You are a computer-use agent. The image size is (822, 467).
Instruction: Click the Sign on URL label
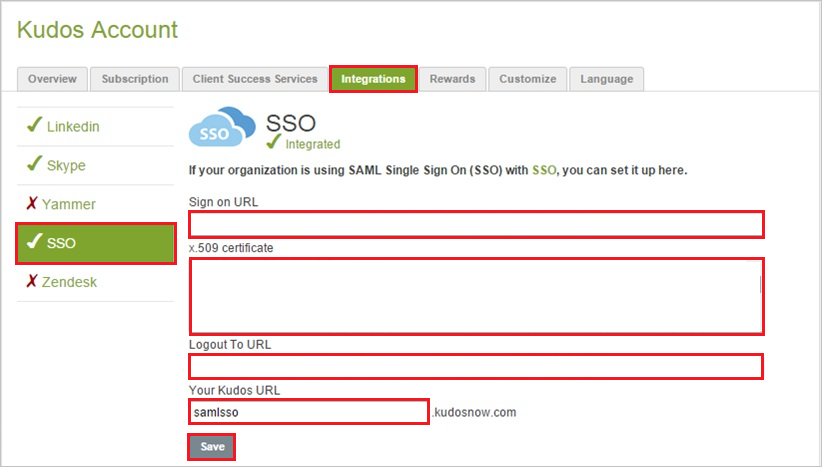[223, 202]
